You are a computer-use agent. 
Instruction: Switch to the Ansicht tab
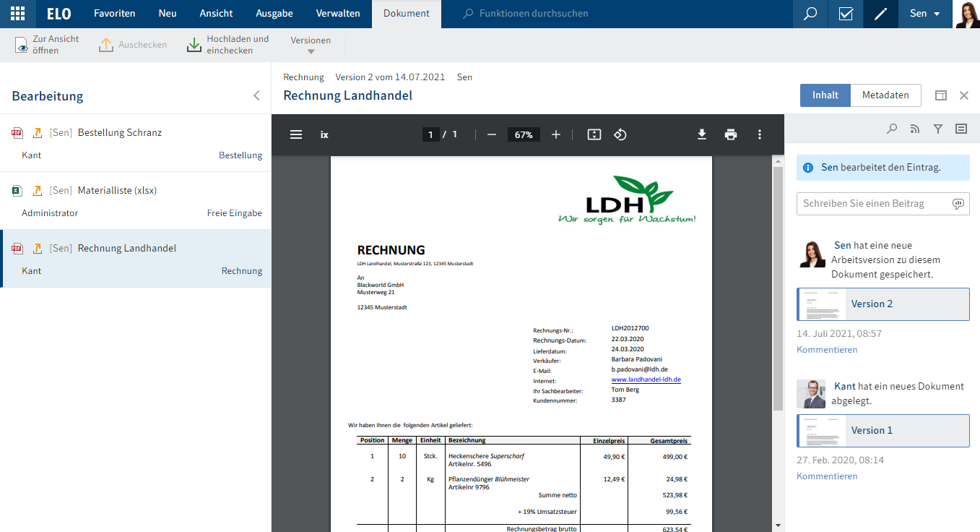[216, 14]
